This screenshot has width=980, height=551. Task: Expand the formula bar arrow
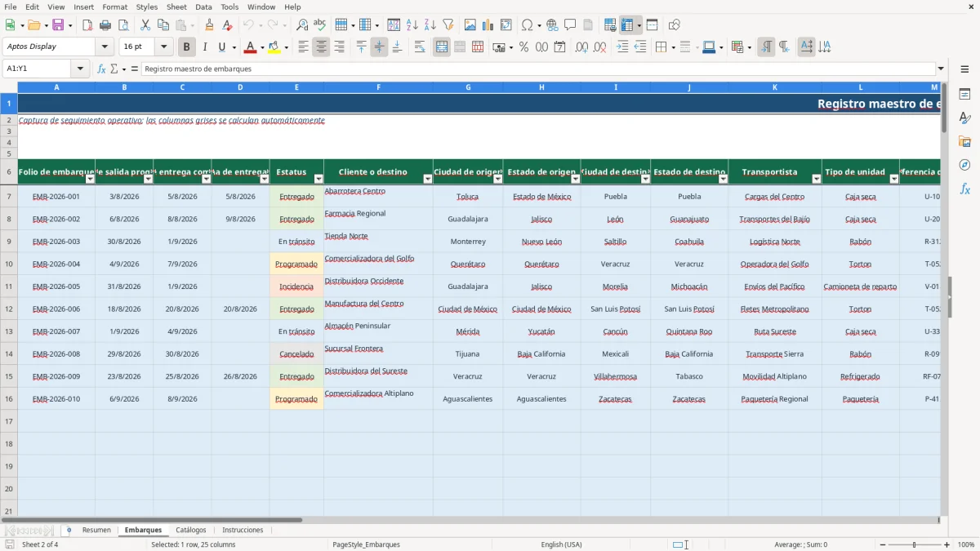tap(941, 69)
